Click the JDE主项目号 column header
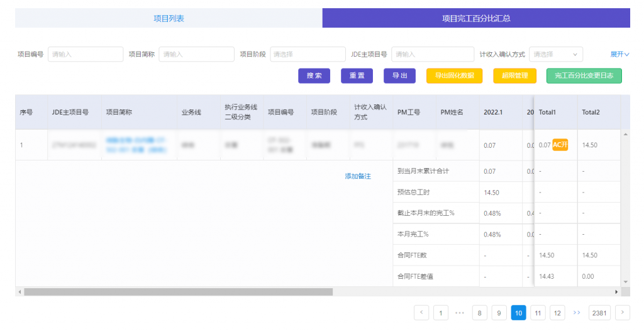644x331 pixels. 74,112
